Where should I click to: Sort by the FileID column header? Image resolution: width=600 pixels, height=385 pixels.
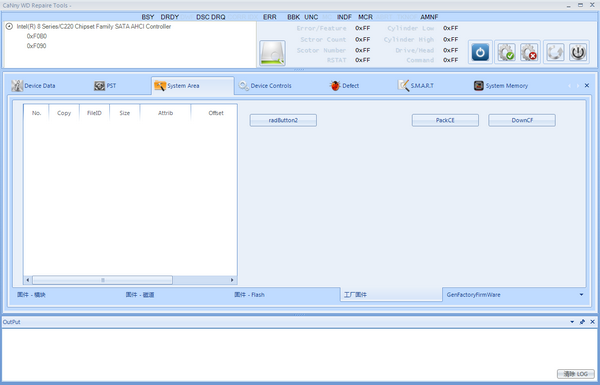pyautogui.click(x=94, y=113)
